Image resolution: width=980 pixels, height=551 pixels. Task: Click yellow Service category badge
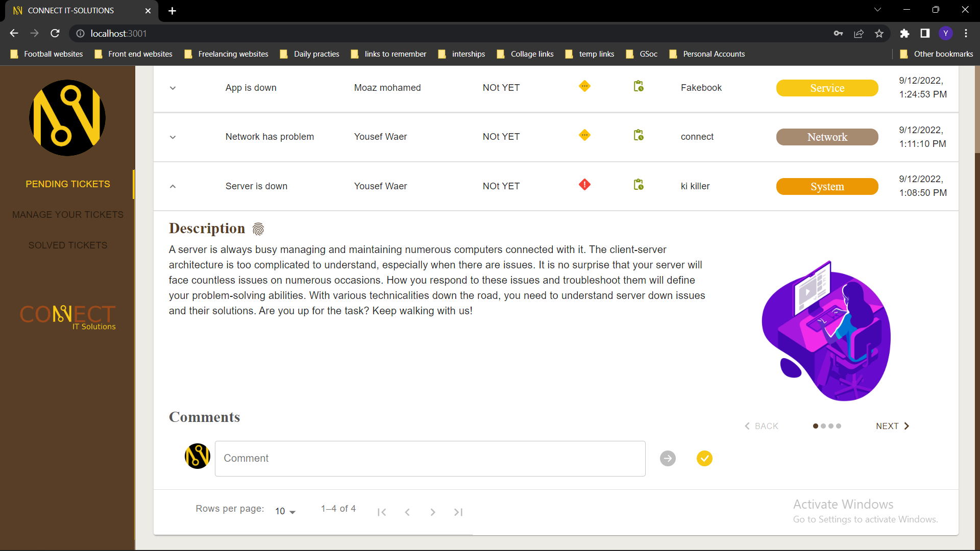click(827, 88)
